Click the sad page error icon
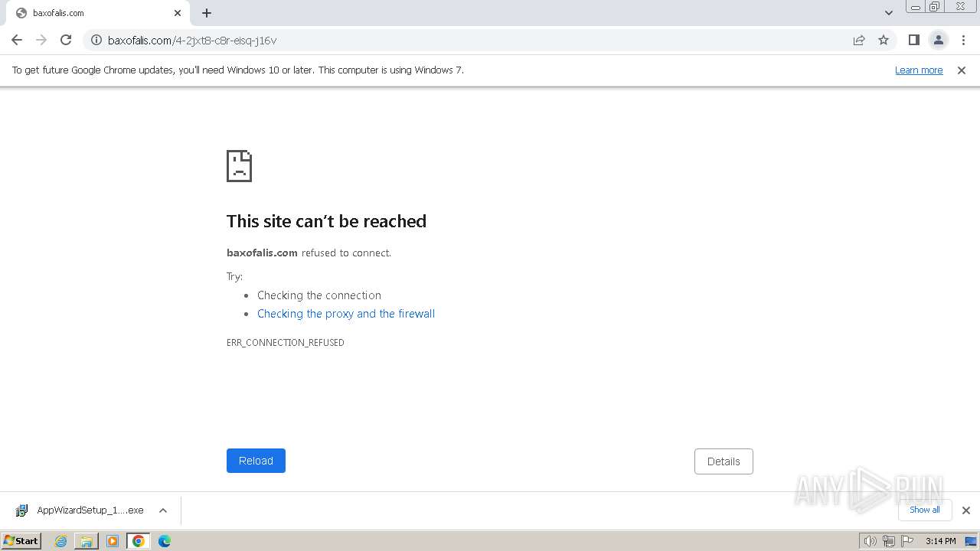Viewport: 980px width, 551px height. [239, 165]
